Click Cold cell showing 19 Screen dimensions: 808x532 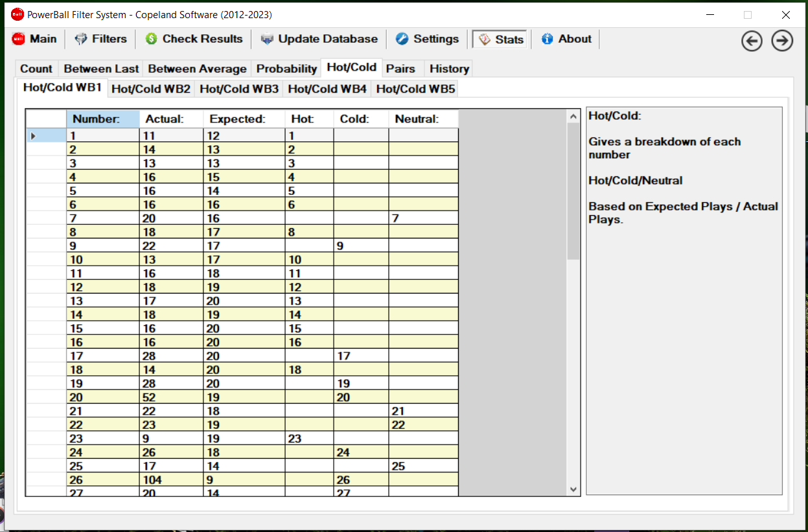(361, 384)
